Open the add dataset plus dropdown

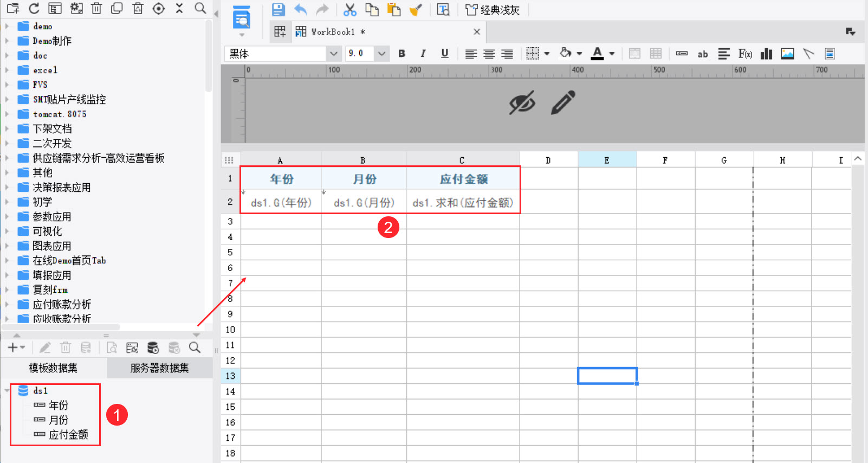[16, 348]
